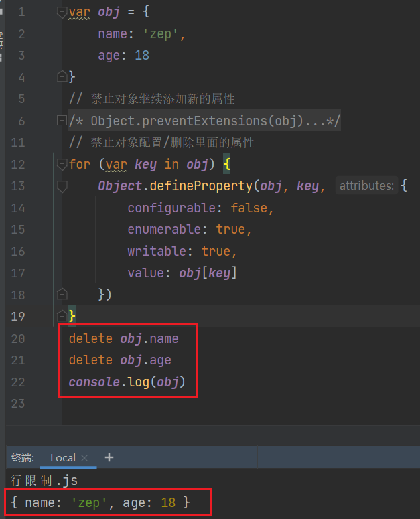Click 'value' property on line 17
This screenshot has width=420, height=519.
[x=146, y=273]
